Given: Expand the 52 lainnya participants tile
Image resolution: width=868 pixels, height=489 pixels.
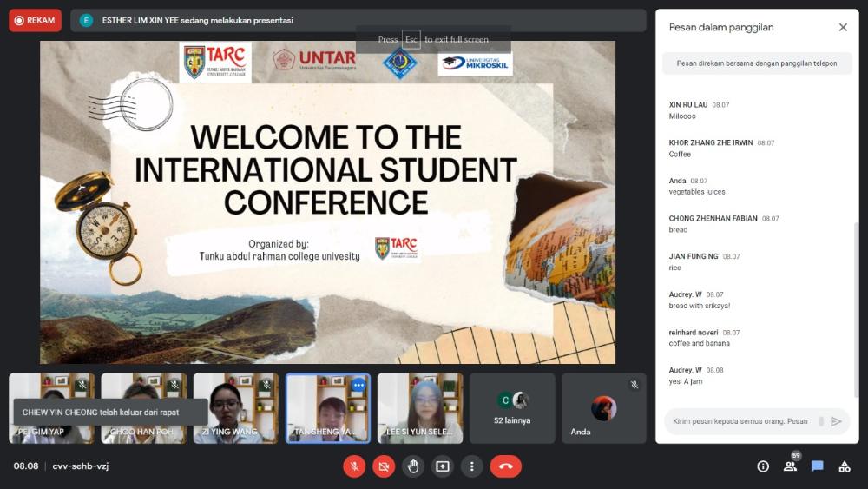Looking at the screenshot, I should click(x=512, y=408).
